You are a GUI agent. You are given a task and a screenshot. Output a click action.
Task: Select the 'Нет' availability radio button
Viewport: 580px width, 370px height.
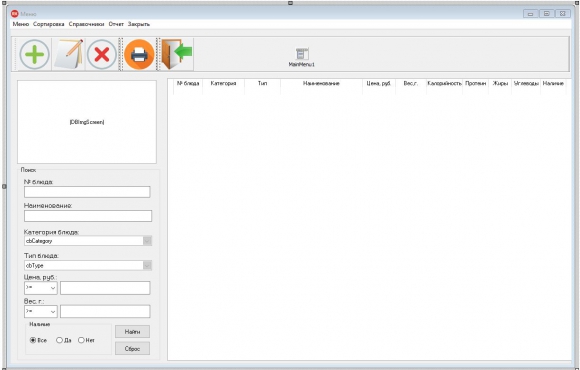click(81, 340)
